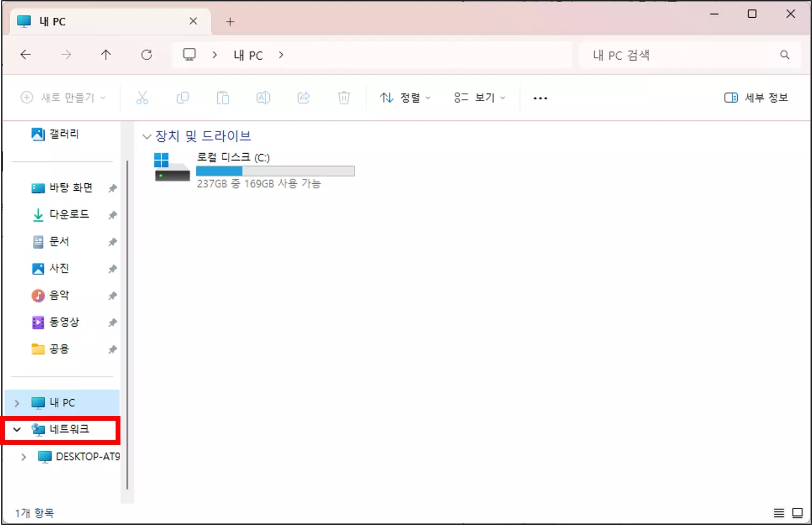The height and width of the screenshot is (525, 812).
Task: Click the pin icon beside 음악
Action: pyautogui.click(x=112, y=296)
